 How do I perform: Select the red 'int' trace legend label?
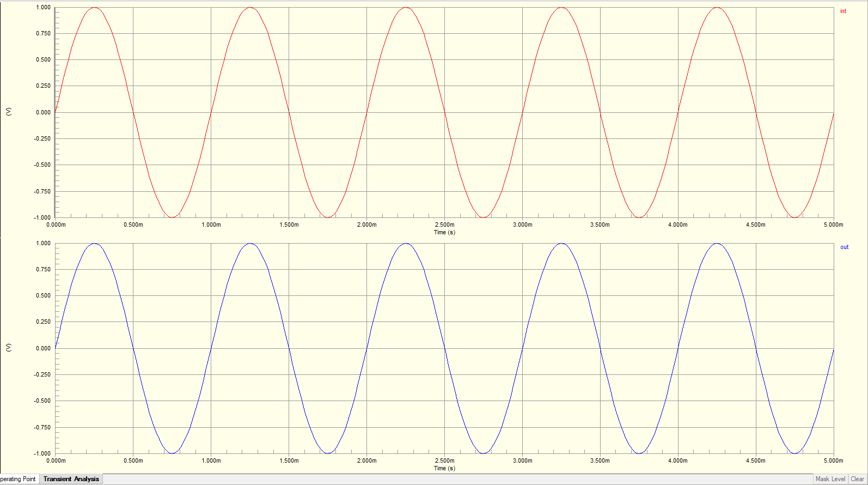[843, 11]
